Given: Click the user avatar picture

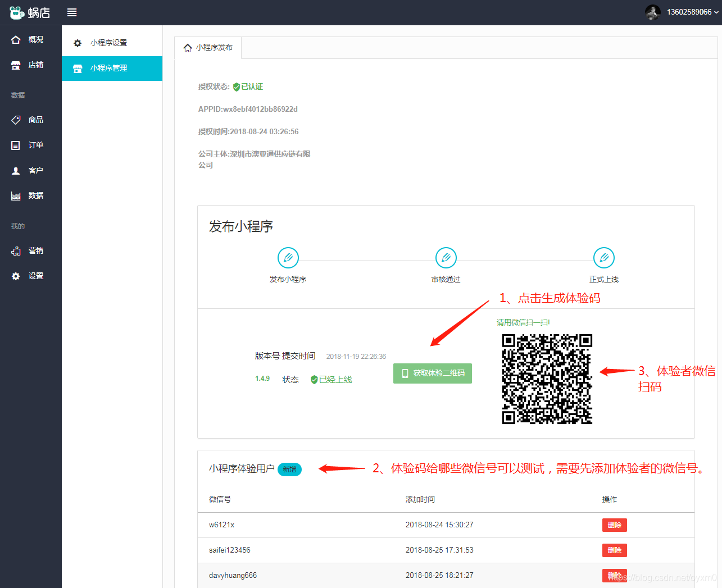Looking at the screenshot, I should coord(653,12).
